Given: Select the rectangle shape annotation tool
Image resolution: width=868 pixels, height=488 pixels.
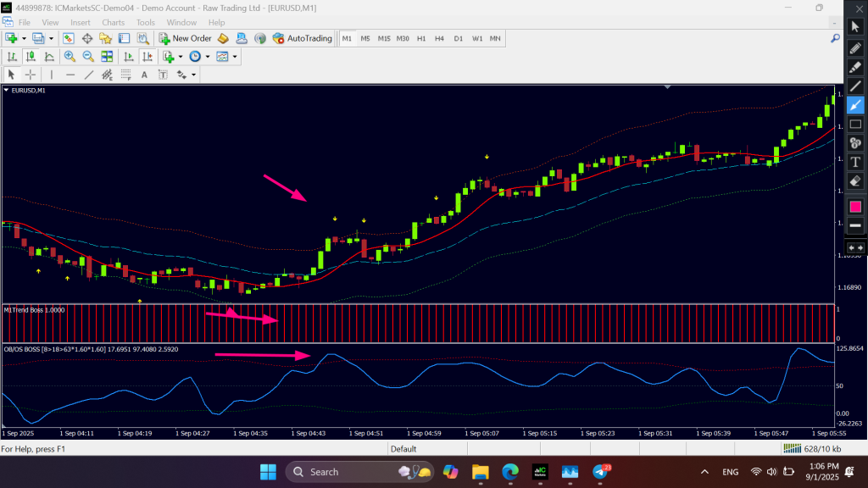Looking at the screenshot, I should coord(855,125).
